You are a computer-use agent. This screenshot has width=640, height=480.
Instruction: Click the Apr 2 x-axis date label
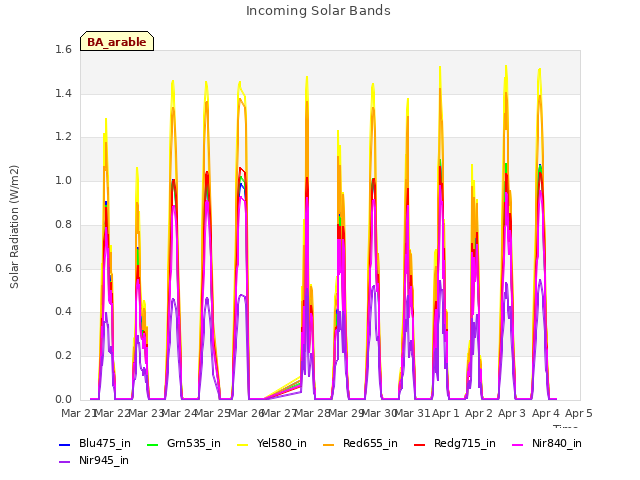click(479, 413)
